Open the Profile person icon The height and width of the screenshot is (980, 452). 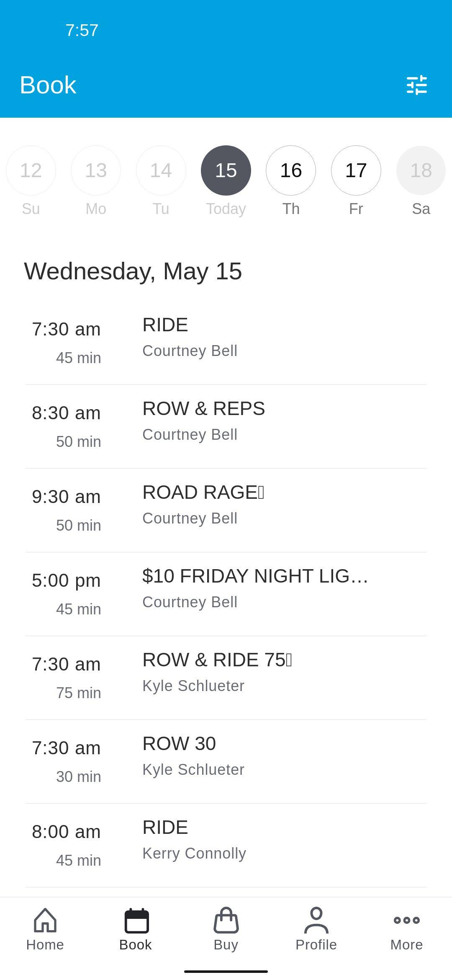click(316, 921)
